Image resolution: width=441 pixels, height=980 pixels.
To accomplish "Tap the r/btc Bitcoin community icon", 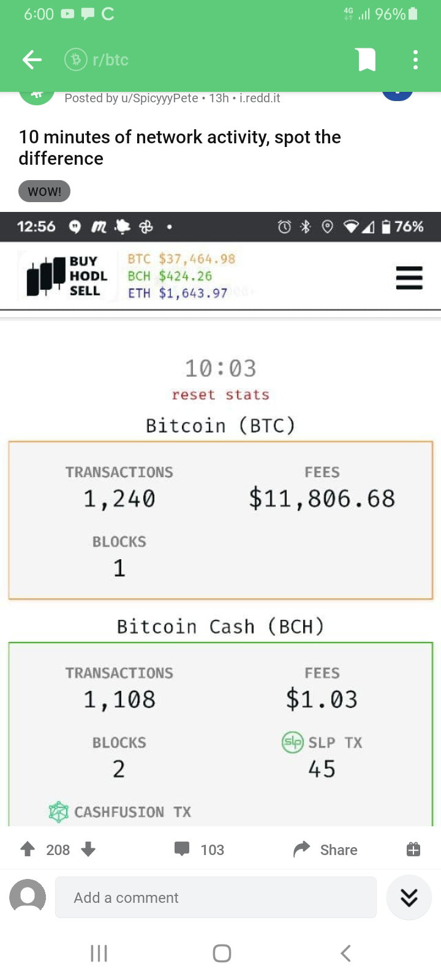I will (76, 59).
